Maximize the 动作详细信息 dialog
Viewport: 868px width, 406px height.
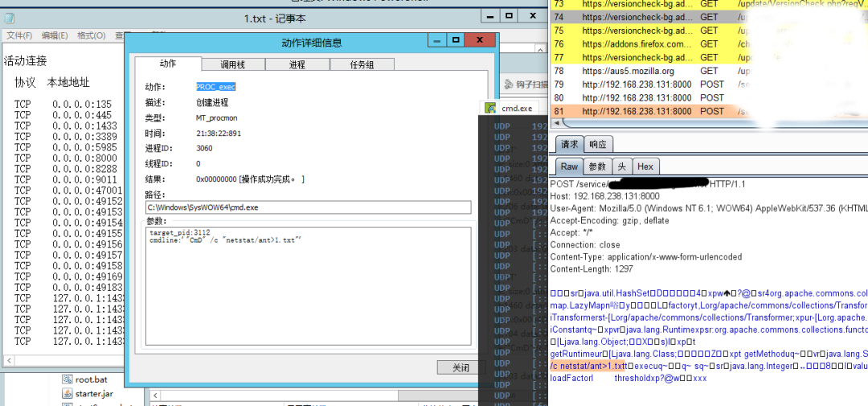tap(455, 40)
